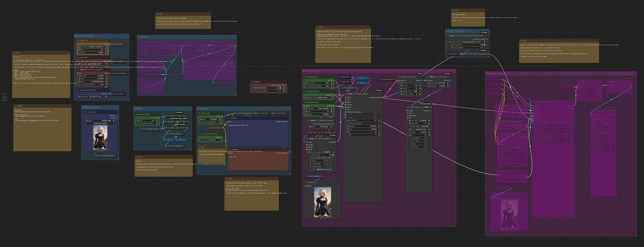Collapse the STG Advanced Presets node in Base Render
Screen dimensions: 644x247
pos(309,120)
